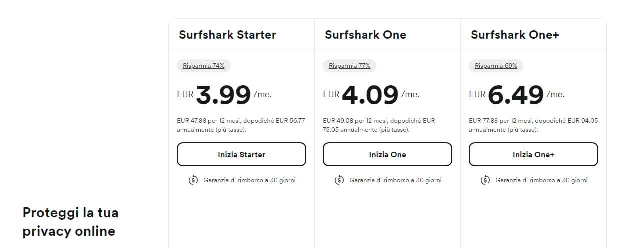Image resolution: width=644 pixels, height=249 pixels.
Task: Select the Surfshark Starter plan heading
Action: point(227,35)
